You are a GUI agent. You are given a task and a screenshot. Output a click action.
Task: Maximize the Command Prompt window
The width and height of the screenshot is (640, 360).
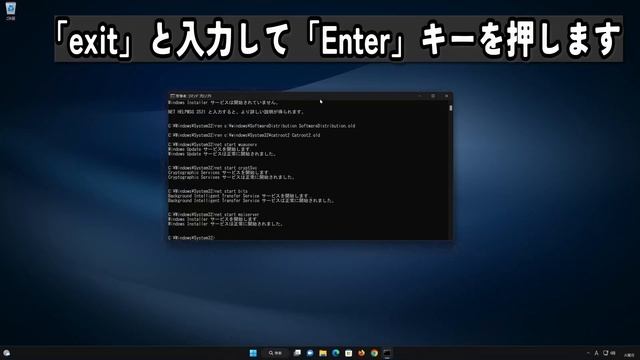433,96
